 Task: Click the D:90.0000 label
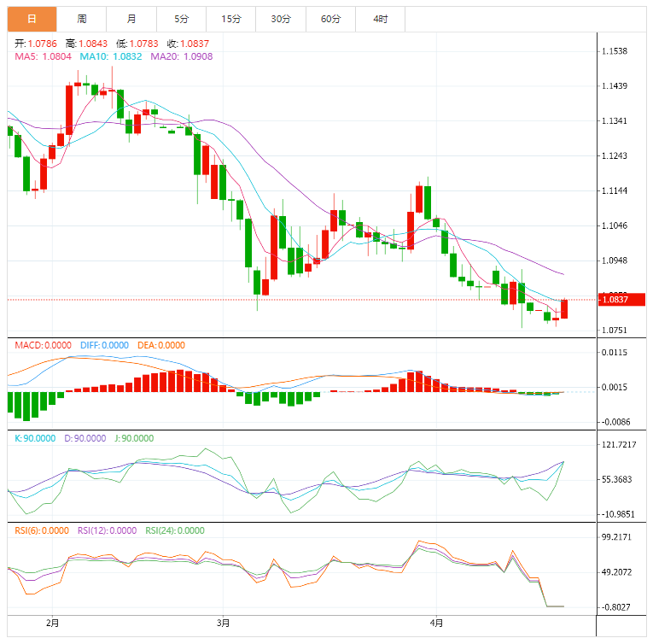(85, 438)
